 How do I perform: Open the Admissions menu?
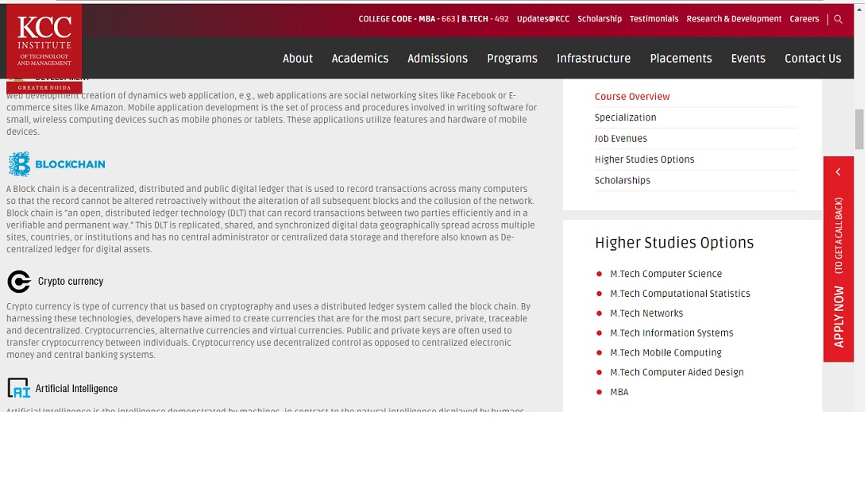438,59
